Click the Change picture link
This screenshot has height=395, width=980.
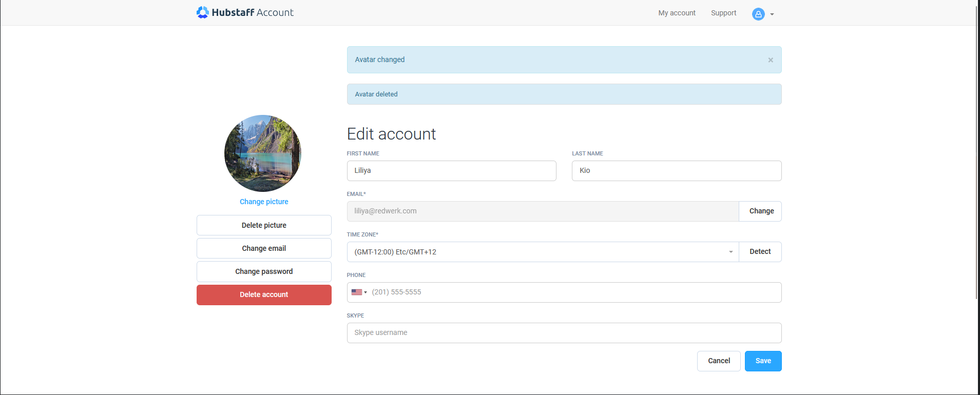[264, 202]
